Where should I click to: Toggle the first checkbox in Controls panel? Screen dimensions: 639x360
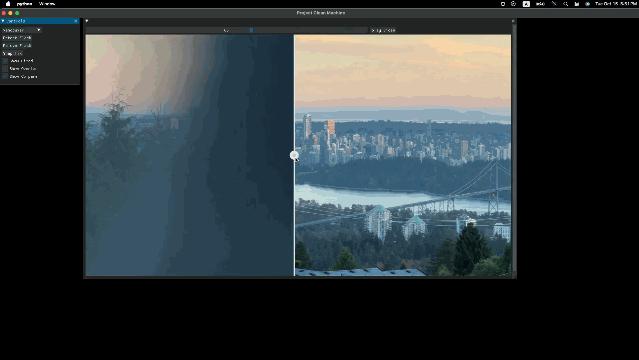[5, 61]
